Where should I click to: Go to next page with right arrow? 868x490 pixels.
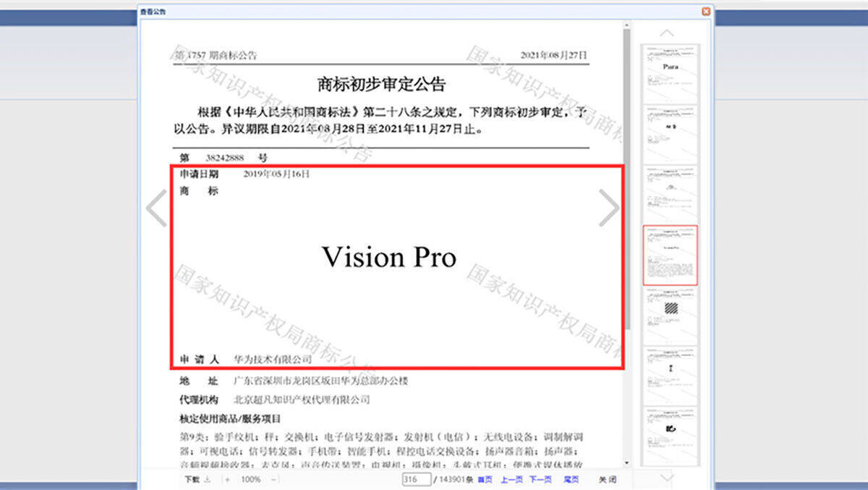point(609,208)
